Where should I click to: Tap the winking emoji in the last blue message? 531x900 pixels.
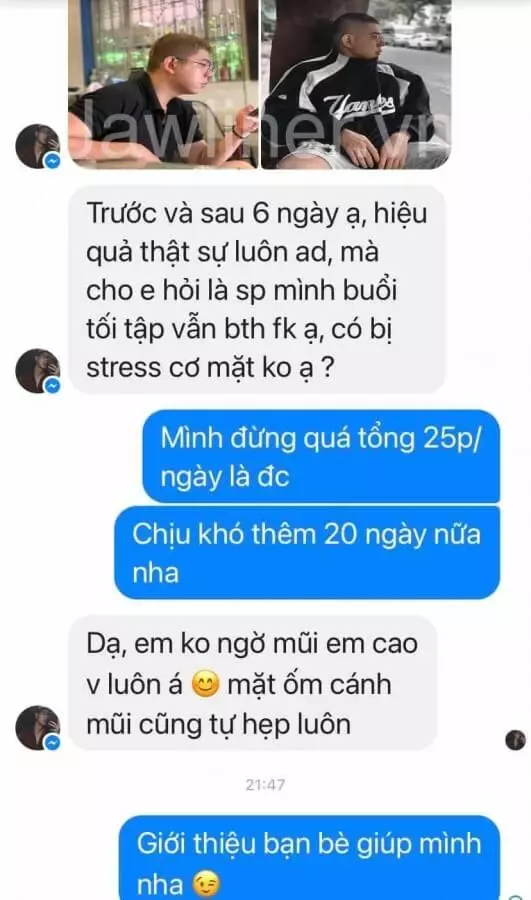point(206,885)
